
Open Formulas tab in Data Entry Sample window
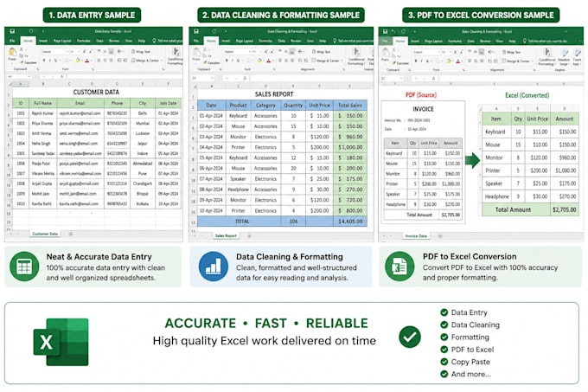tap(84, 41)
